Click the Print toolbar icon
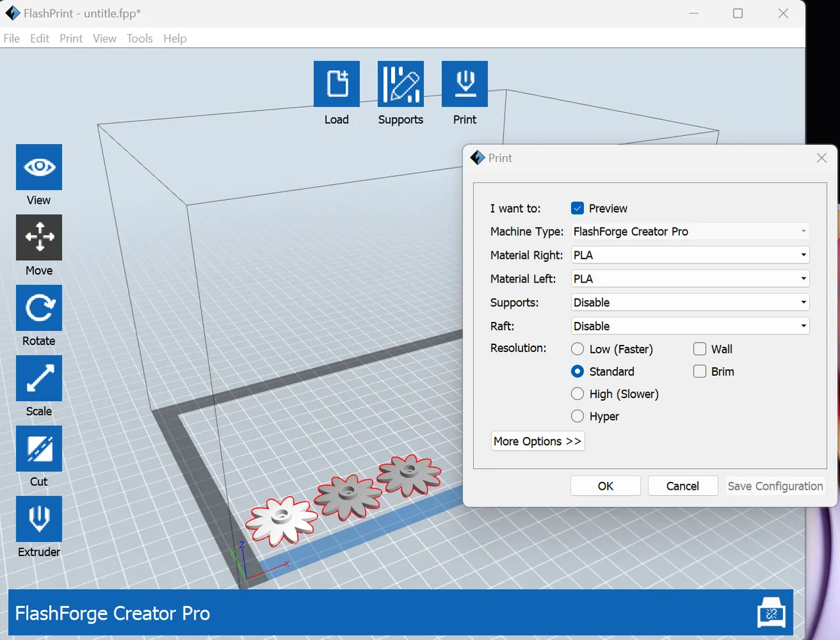The image size is (840, 640). (x=465, y=84)
